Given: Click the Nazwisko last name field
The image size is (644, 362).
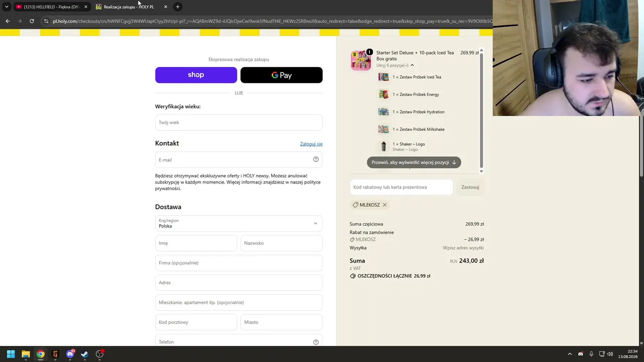Looking at the screenshot, I should (x=281, y=243).
